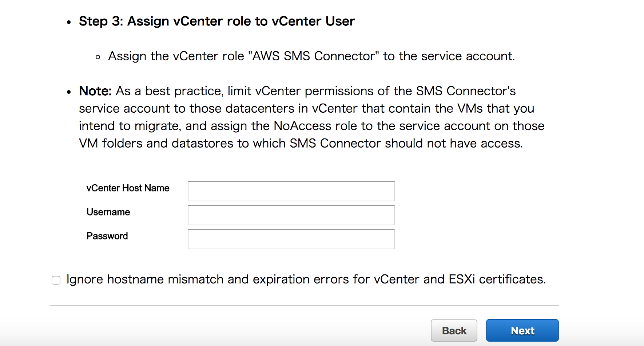Select the Password label

107,236
